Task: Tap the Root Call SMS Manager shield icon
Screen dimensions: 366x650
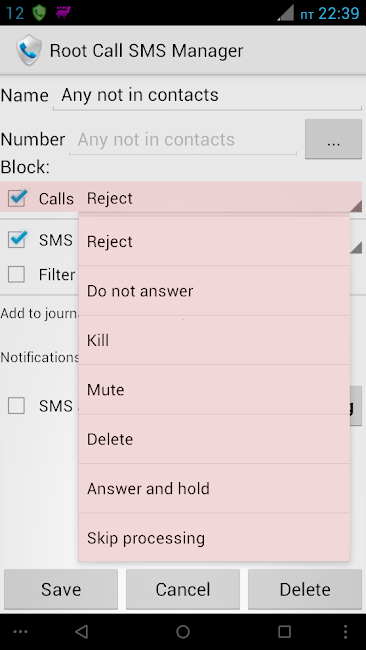Action: click(x=29, y=50)
